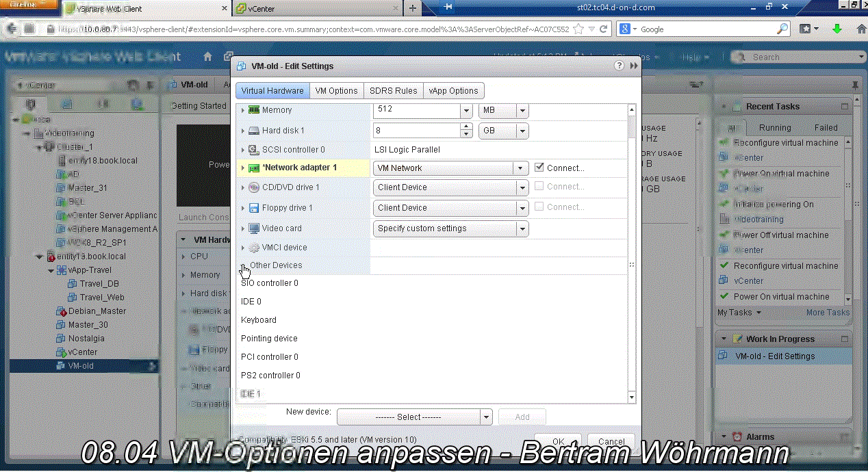Click Cancel in the Edit Settings dialog
The width and height of the screenshot is (868, 472).
(611, 442)
